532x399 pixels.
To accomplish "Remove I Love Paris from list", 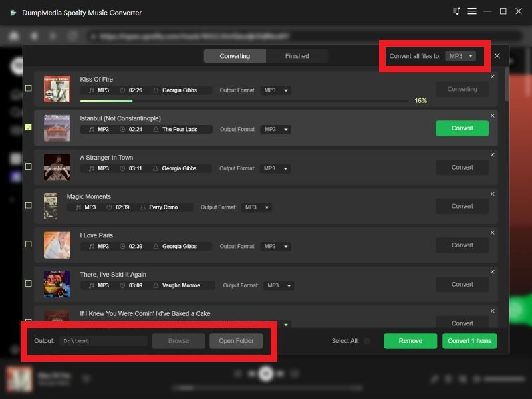I will 492,233.
